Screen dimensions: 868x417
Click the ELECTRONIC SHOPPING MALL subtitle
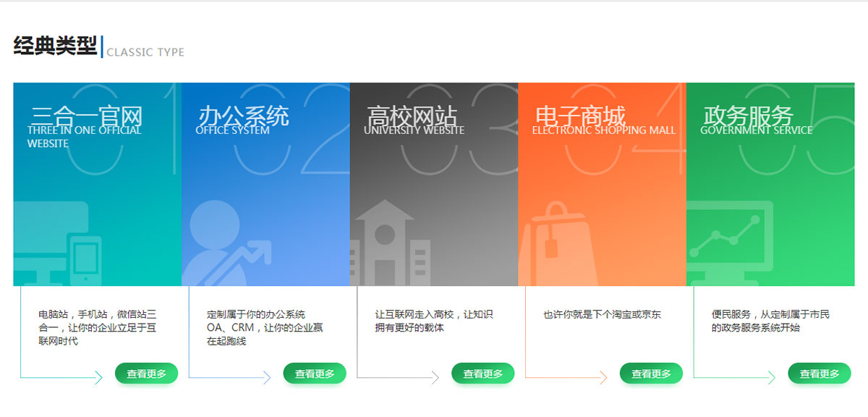click(x=604, y=130)
